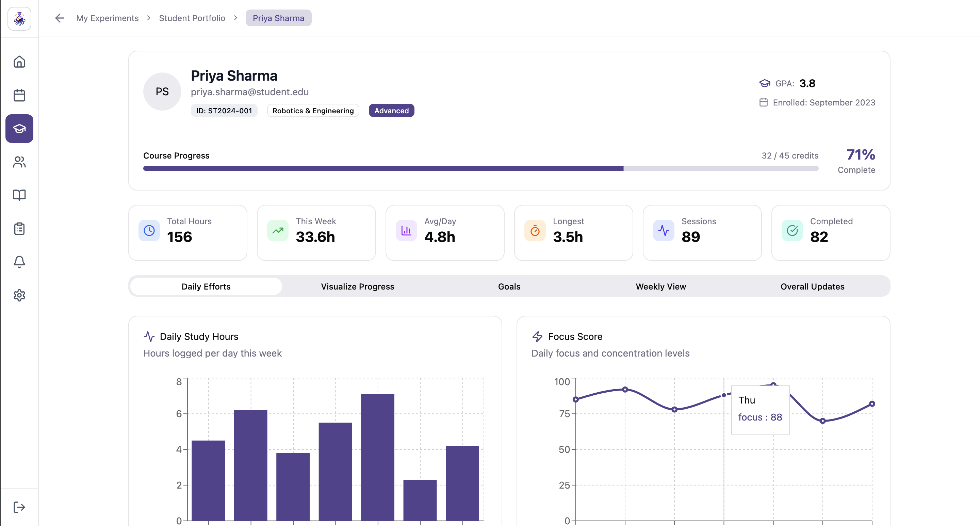Click the Course Progress bar
This screenshot has height=526, width=980.
pyautogui.click(x=480, y=168)
